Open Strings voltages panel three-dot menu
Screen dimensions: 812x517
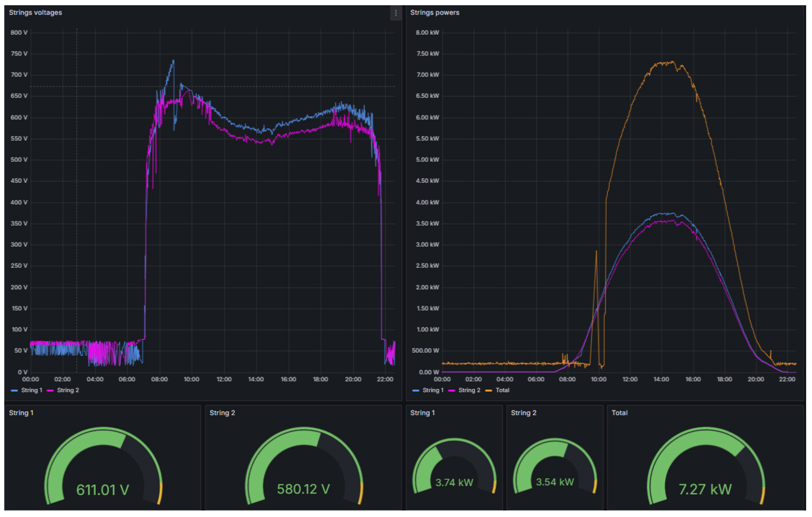395,13
